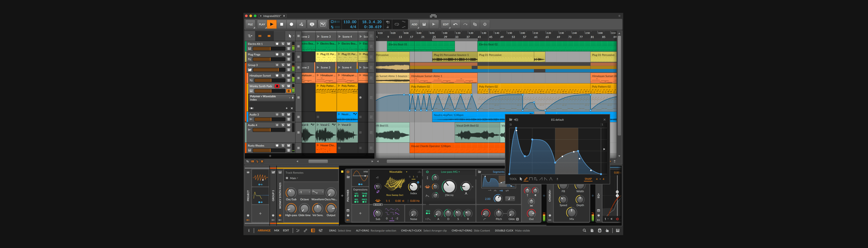Open the Waveform shape dropdown
The image size is (868, 248).
tap(318, 192)
